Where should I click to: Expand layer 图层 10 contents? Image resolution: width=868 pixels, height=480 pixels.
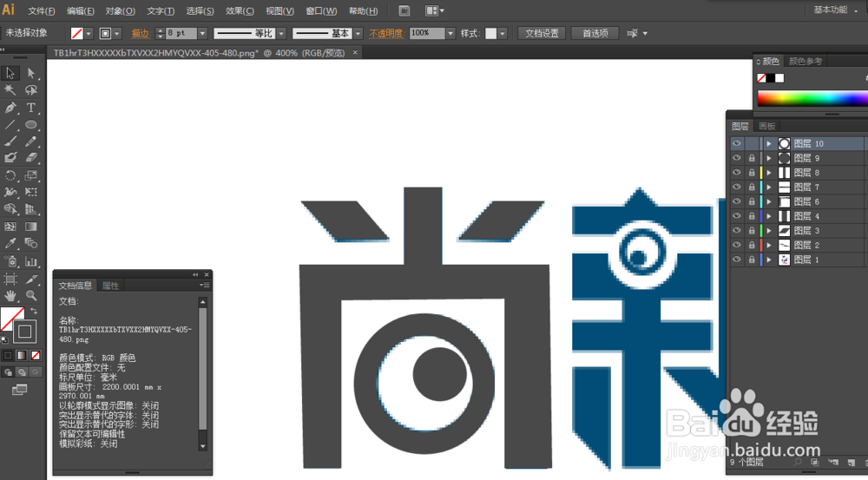point(769,143)
